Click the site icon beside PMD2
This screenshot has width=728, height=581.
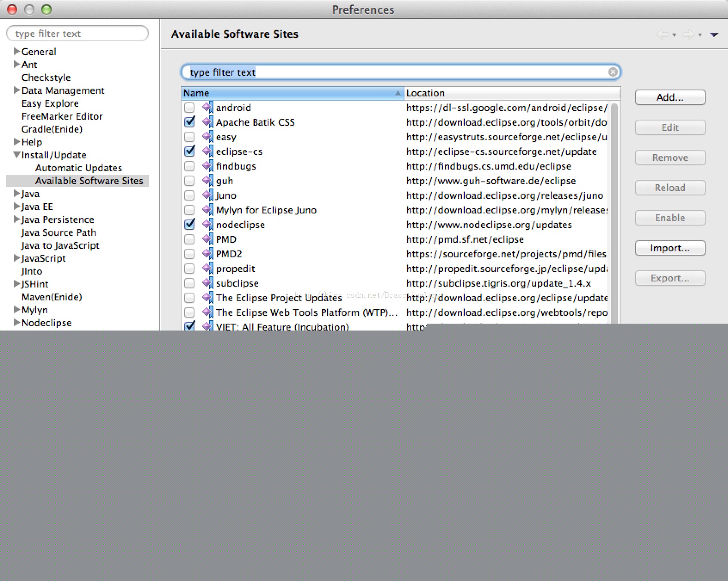208,253
